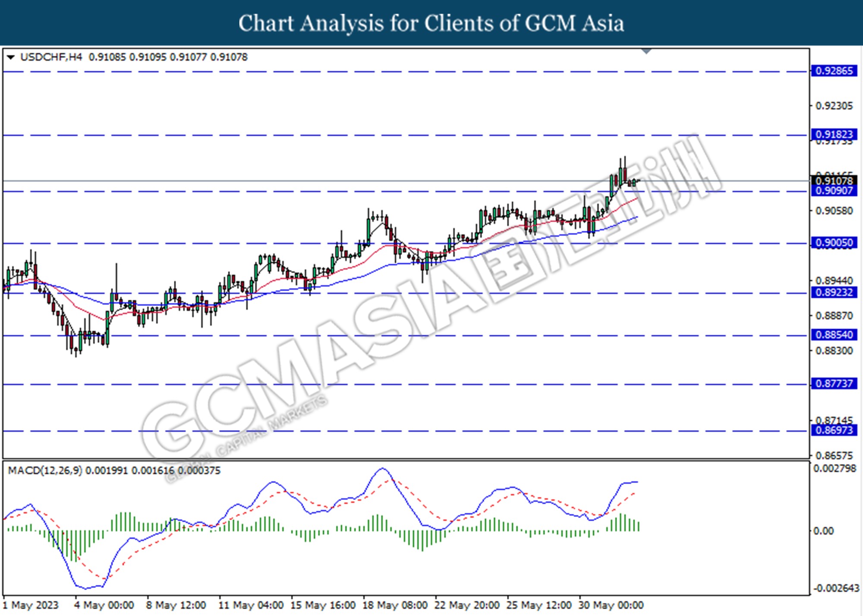Click the 0.88870 price axis value

[x=834, y=316]
